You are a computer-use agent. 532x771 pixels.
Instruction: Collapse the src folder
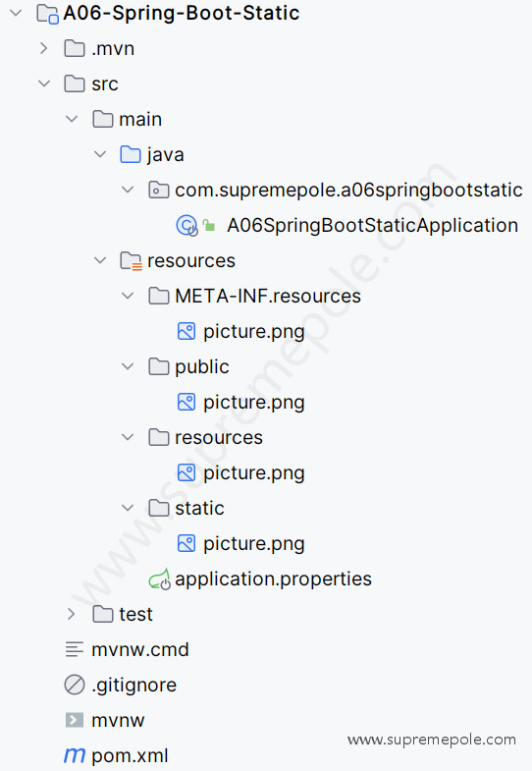pos(44,83)
